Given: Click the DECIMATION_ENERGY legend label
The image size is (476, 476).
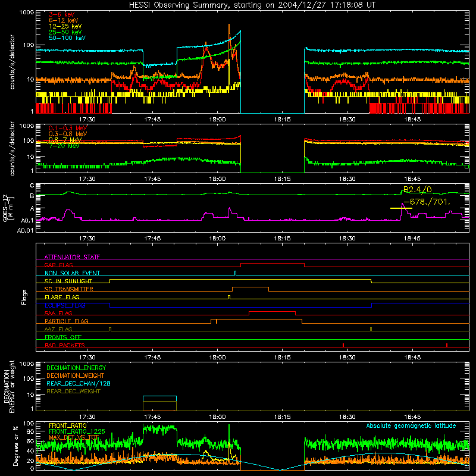Looking at the screenshot, I should [x=76, y=368].
